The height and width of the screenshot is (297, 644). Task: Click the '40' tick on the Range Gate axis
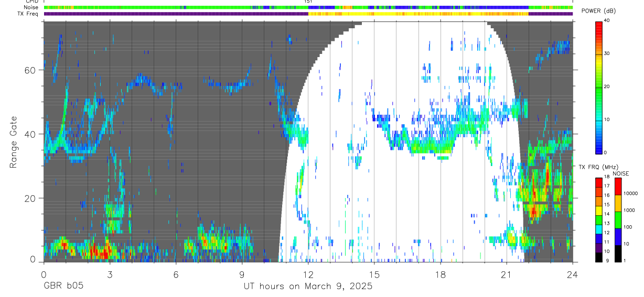pos(30,134)
